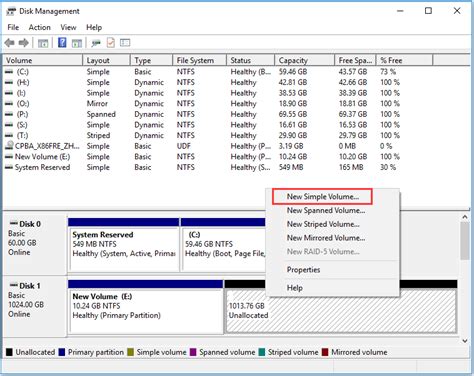Screen dimensions: 474x376
Task: Sort by the % Free column header
Action: pyautogui.click(x=404, y=60)
